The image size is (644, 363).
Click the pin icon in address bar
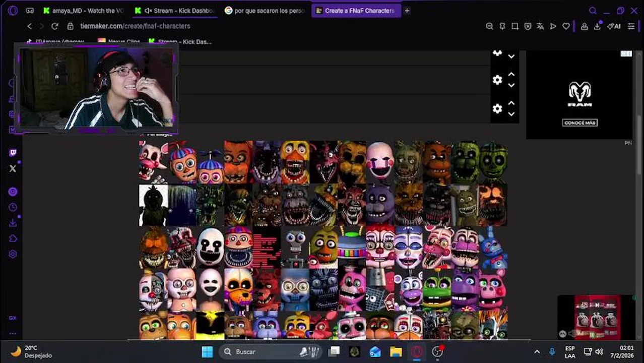pyautogui.click(x=502, y=26)
